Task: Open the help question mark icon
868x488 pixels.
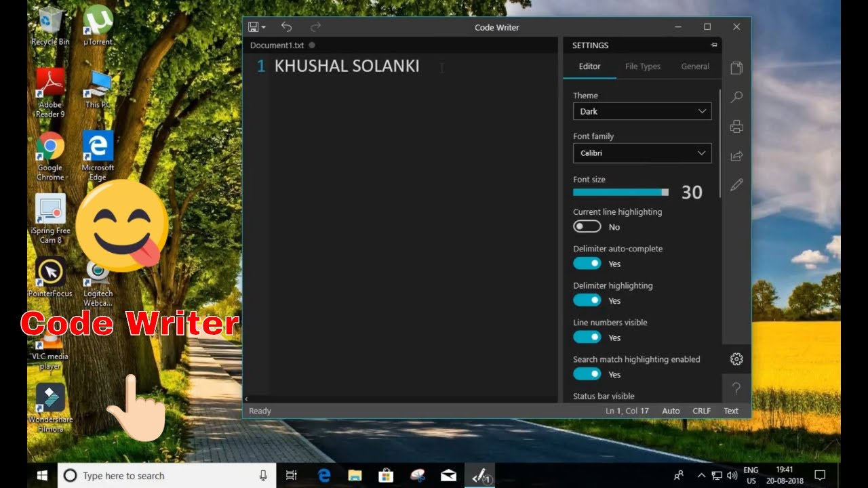Action: 736,388
